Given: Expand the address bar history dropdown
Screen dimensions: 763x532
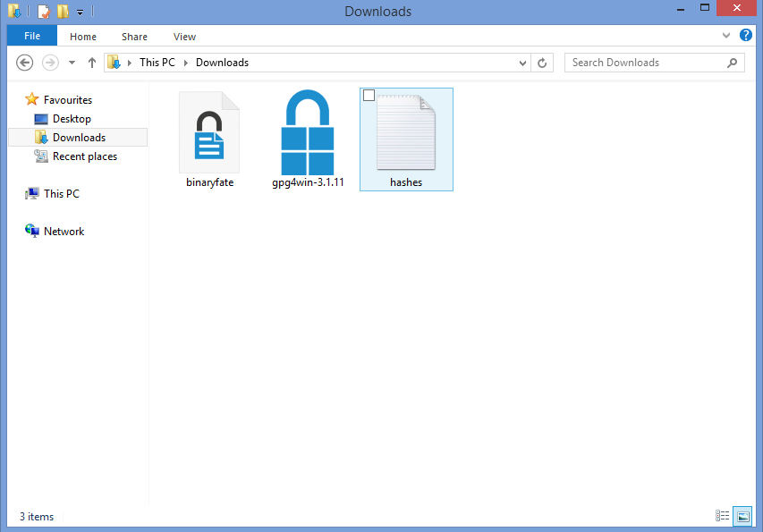Looking at the screenshot, I should point(521,63).
